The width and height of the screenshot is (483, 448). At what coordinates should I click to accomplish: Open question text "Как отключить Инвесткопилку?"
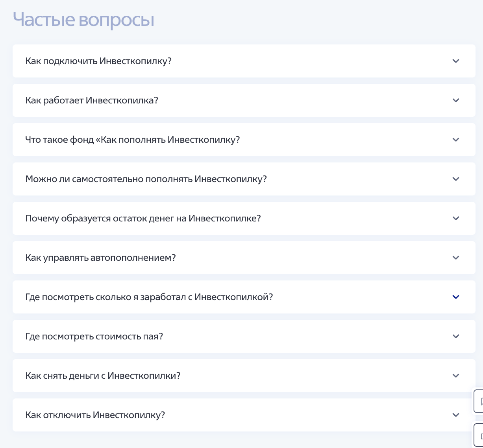click(x=95, y=415)
